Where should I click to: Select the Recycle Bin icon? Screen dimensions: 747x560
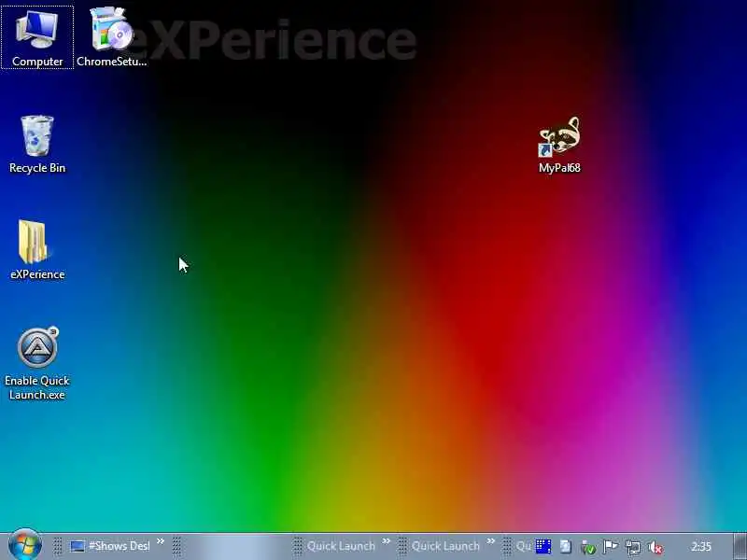(37, 145)
